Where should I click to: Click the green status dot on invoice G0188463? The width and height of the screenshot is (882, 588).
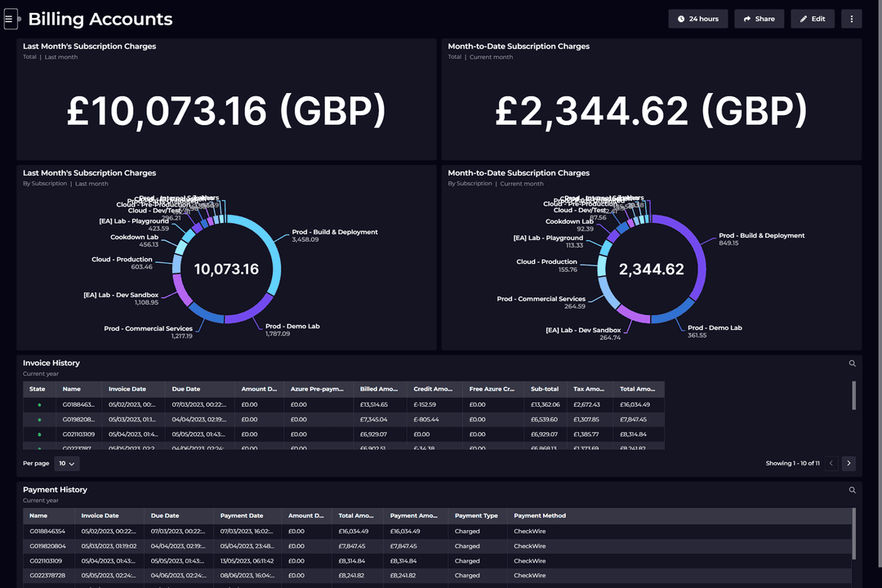tap(38, 403)
